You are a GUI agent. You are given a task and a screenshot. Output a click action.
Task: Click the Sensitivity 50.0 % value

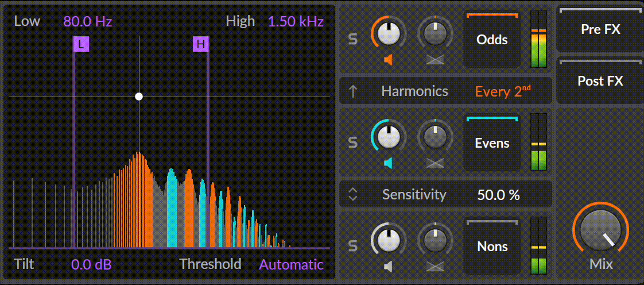(x=499, y=195)
